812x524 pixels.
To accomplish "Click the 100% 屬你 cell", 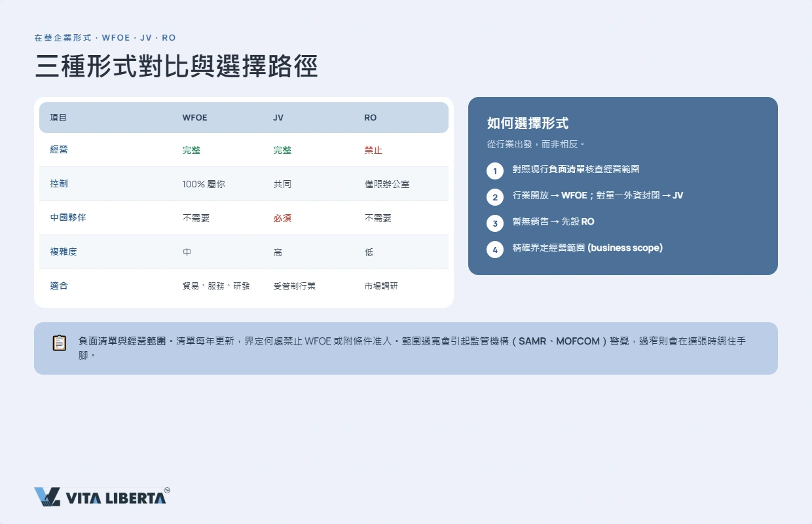I will click(x=204, y=185).
